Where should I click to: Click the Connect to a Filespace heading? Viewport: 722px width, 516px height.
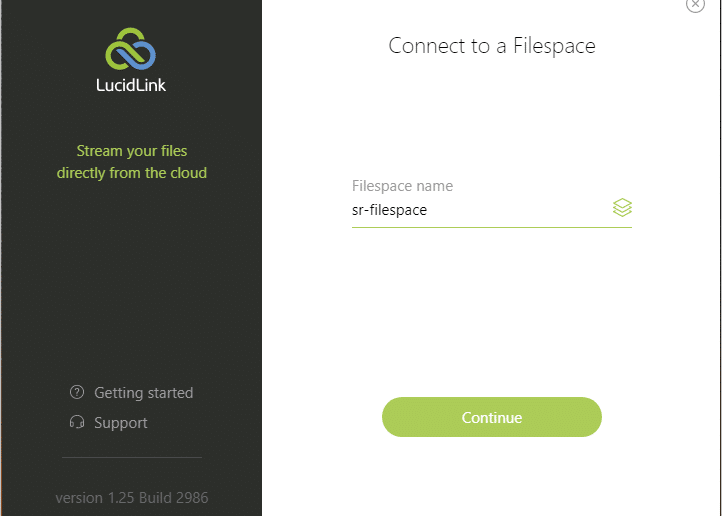(x=492, y=46)
